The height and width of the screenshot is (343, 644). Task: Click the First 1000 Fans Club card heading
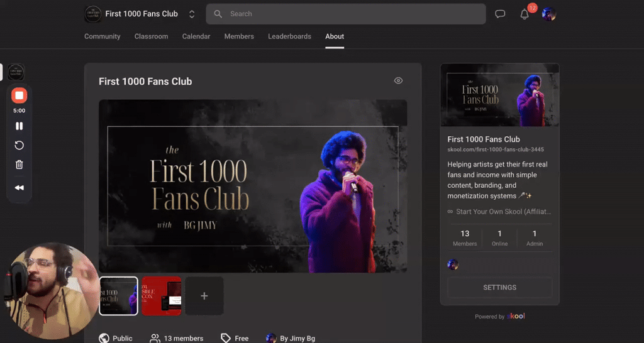pos(145,81)
